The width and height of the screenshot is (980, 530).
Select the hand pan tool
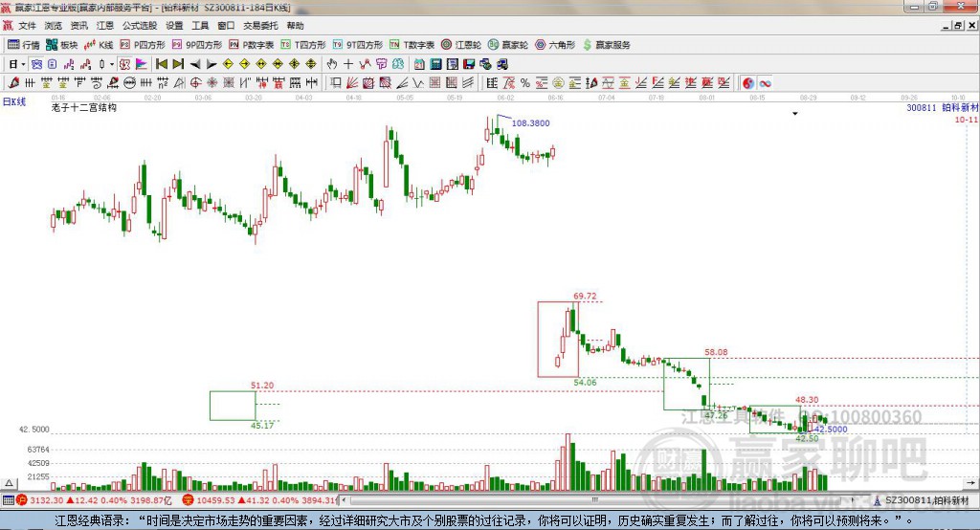click(x=332, y=64)
